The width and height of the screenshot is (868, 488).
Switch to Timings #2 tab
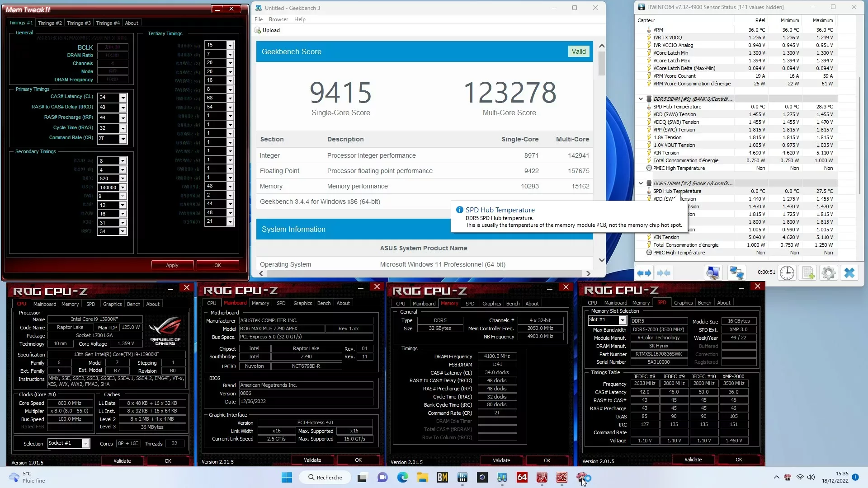pyautogui.click(x=50, y=23)
